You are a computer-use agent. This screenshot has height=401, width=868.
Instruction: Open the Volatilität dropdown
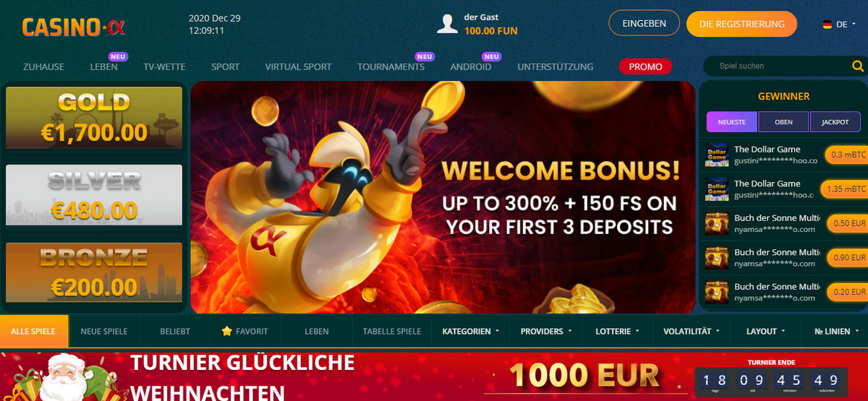click(692, 331)
